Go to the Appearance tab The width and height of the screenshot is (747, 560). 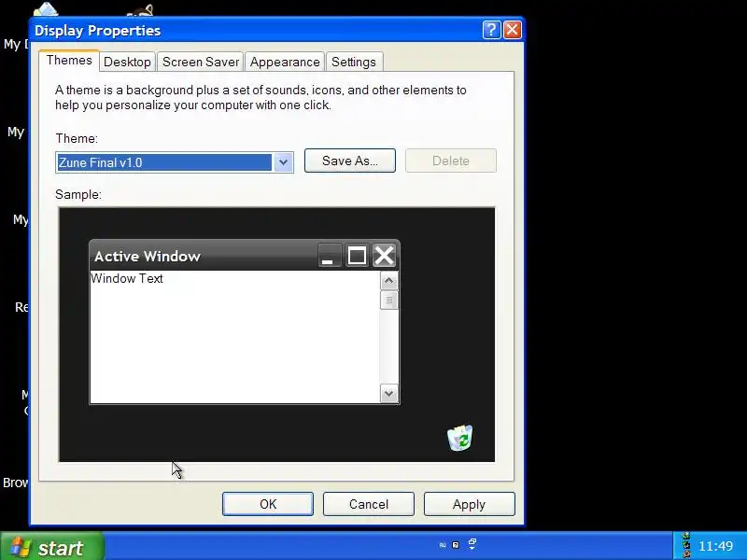[285, 62]
